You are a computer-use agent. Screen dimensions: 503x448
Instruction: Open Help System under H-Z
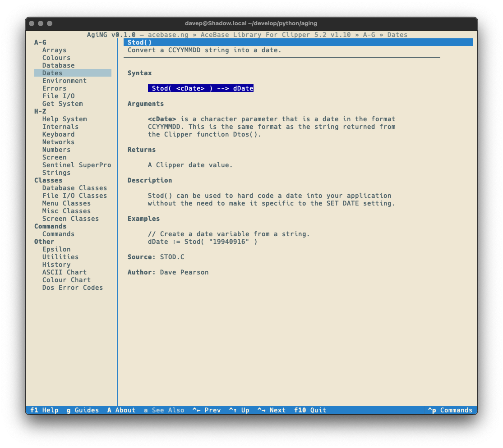coord(65,119)
